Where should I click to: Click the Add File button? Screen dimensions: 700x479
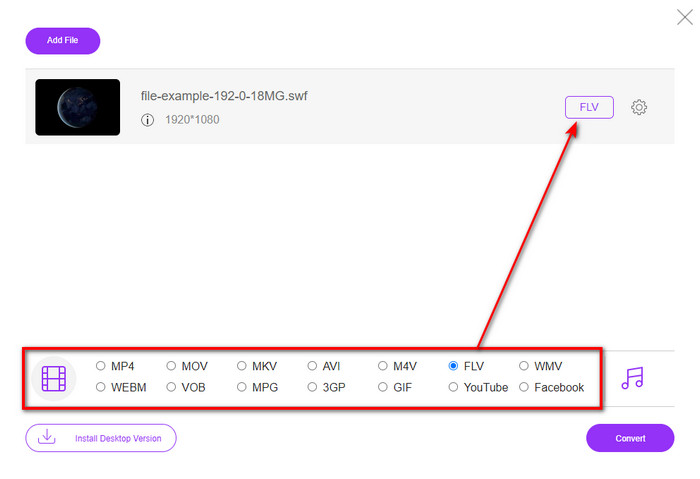click(x=62, y=41)
